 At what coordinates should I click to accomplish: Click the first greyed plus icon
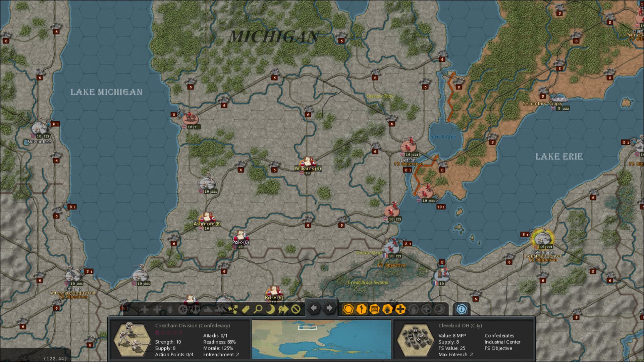pos(145,309)
